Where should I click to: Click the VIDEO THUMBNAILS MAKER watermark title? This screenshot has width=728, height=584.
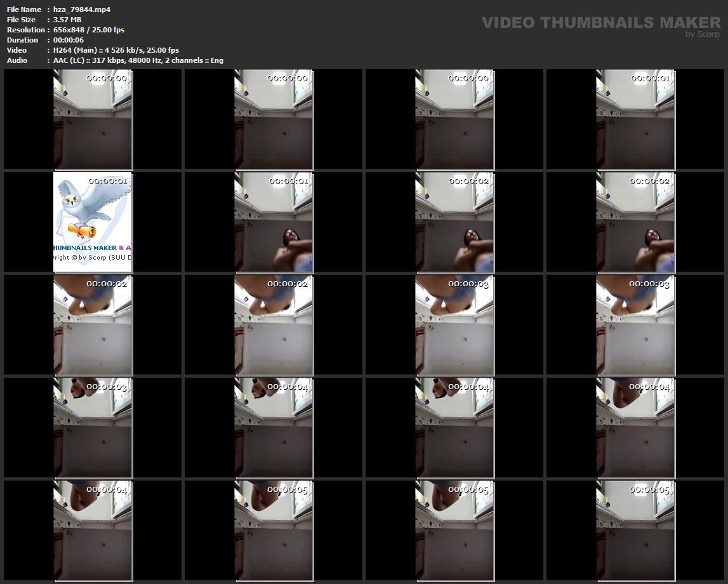(600, 23)
